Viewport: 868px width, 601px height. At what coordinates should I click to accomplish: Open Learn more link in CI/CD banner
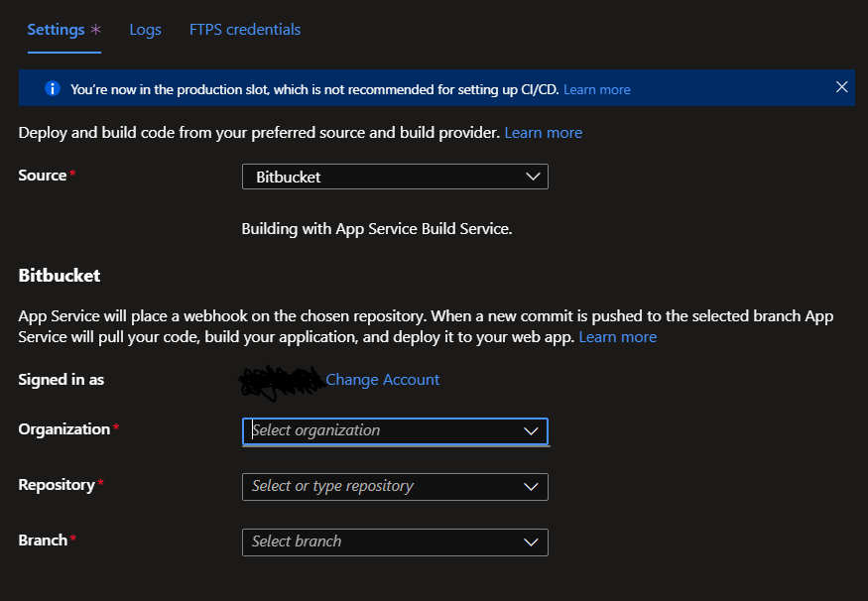[x=597, y=89]
